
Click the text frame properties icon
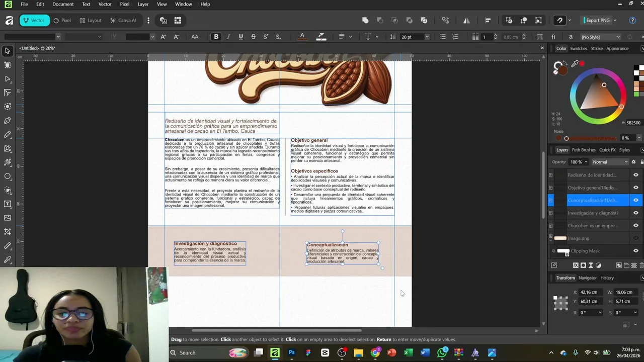[540, 37]
